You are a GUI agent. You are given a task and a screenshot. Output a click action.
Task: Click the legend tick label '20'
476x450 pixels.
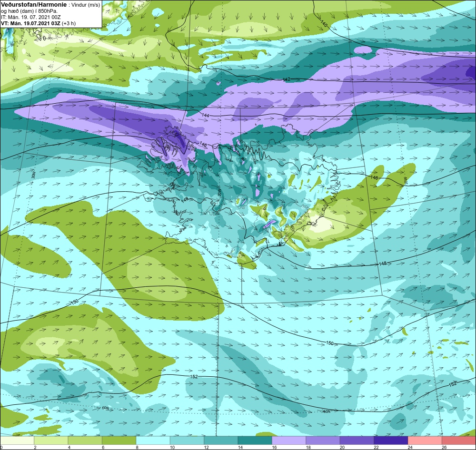click(342, 447)
